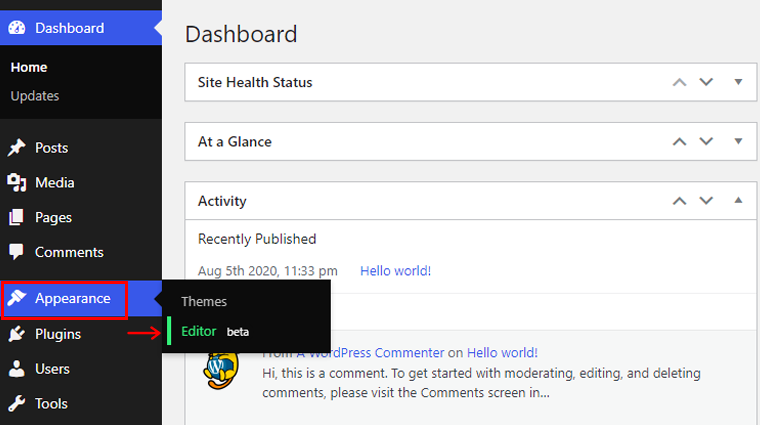Click the Appearance paintbrush icon
The width and height of the screenshot is (760, 425).
(17, 299)
